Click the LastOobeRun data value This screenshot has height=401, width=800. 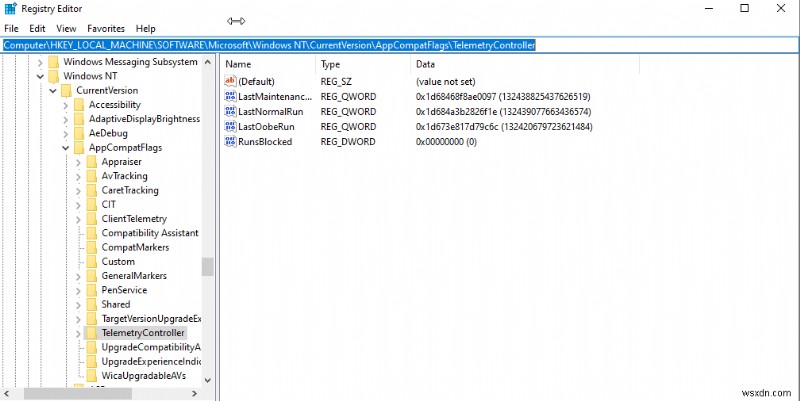[x=504, y=127]
